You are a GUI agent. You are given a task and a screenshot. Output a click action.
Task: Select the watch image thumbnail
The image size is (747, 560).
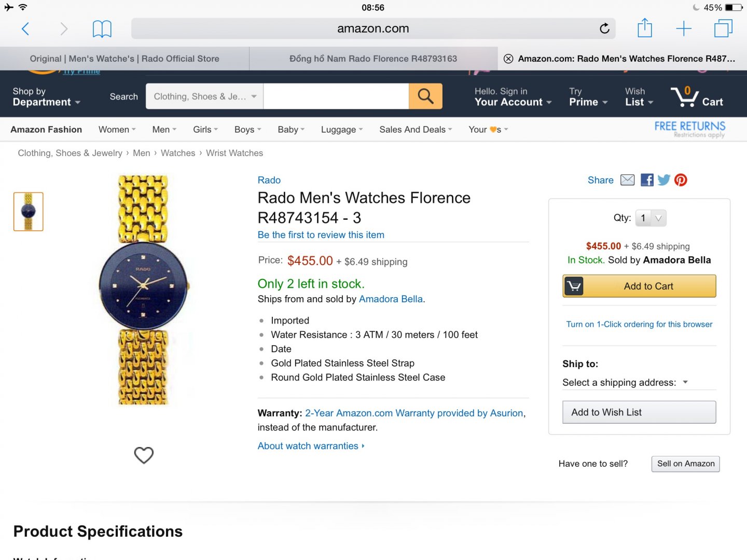pyautogui.click(x=29, y=212)
